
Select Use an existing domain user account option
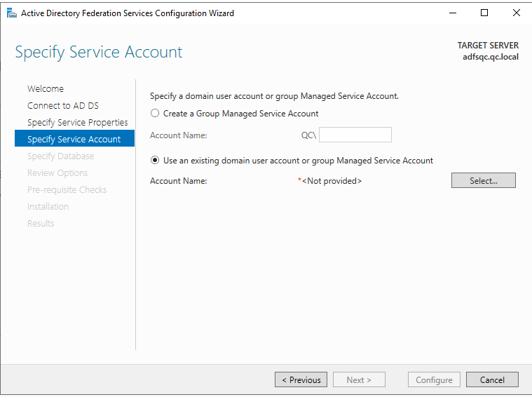coord(155,161)
